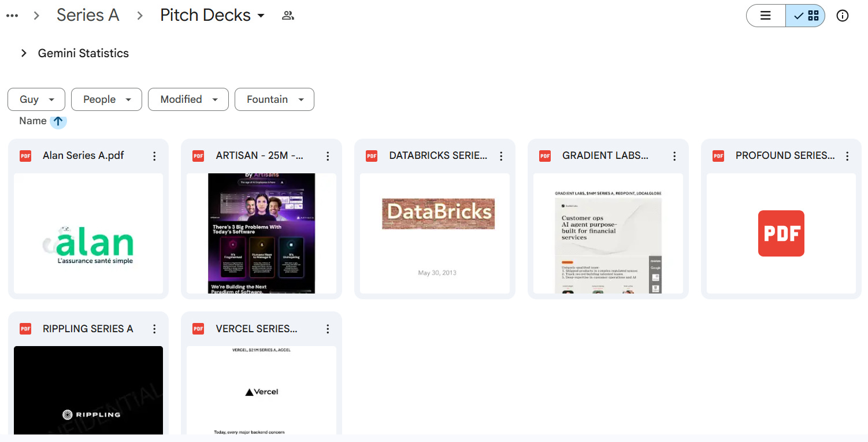The image size is (868, 442).
Task: Open more actions for GRADIENT LABS file
Action: tap(674, 156)
